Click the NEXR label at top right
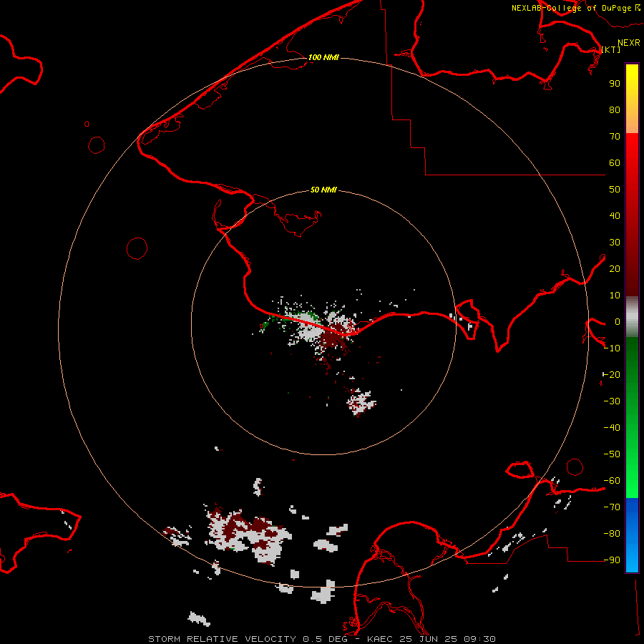Viewport: 644px width, 644px height. [x=629, y=43]
